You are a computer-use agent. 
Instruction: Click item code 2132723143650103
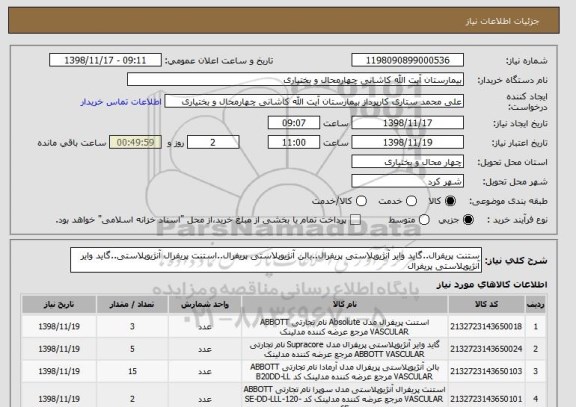486,371
